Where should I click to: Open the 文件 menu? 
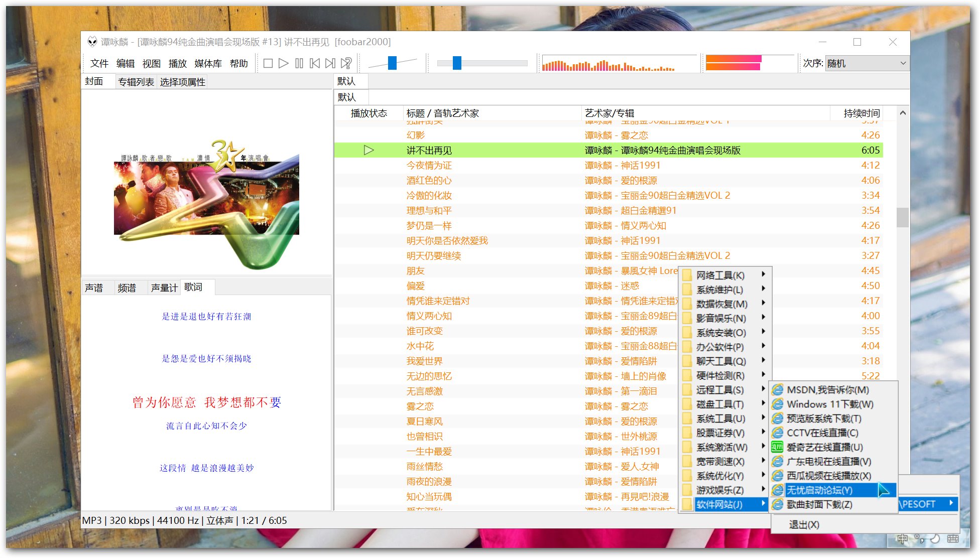[x=99, y=63]
